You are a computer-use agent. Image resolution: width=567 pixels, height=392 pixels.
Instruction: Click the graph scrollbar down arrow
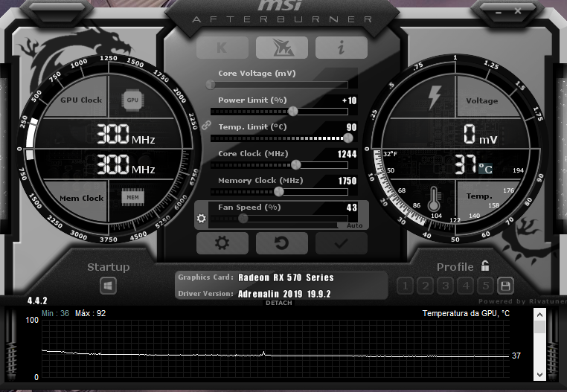tap(539, 375)
